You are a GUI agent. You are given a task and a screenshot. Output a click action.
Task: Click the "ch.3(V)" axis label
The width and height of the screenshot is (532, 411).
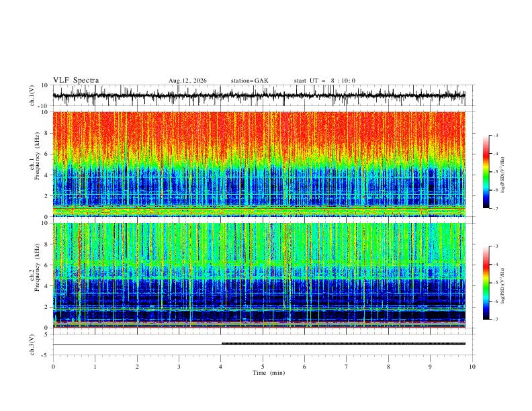32,345
